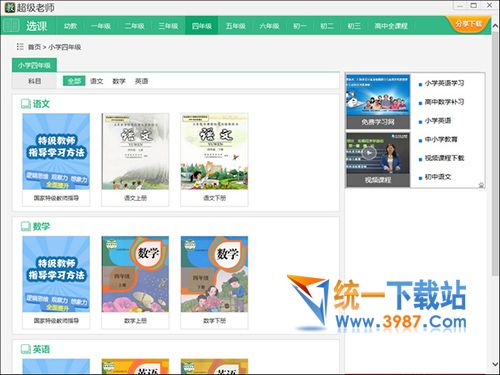The width and height of the screenshot is (500, 375).
Task: Open the 小学英语学习 link
Action: click(444, 83)
